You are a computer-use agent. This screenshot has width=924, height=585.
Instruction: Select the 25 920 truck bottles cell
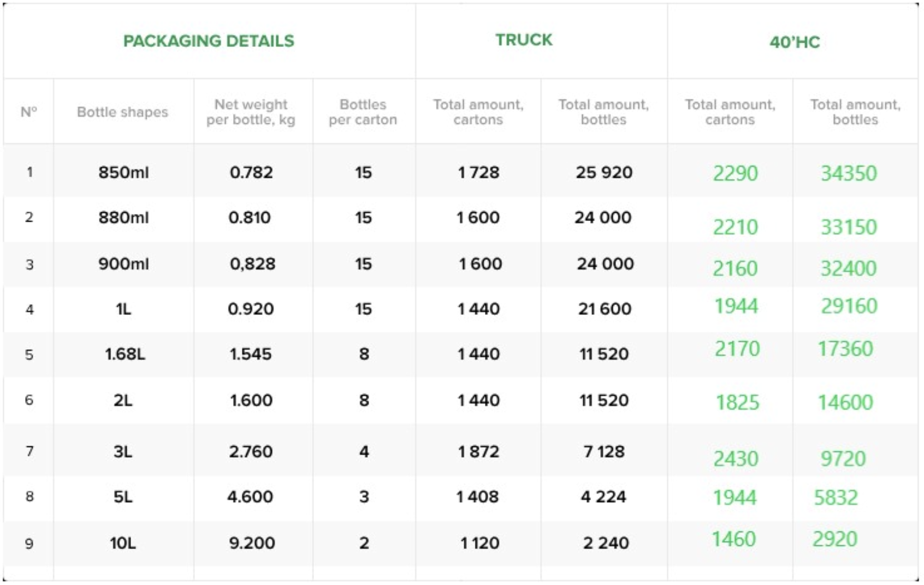click(x=604, y=172)
